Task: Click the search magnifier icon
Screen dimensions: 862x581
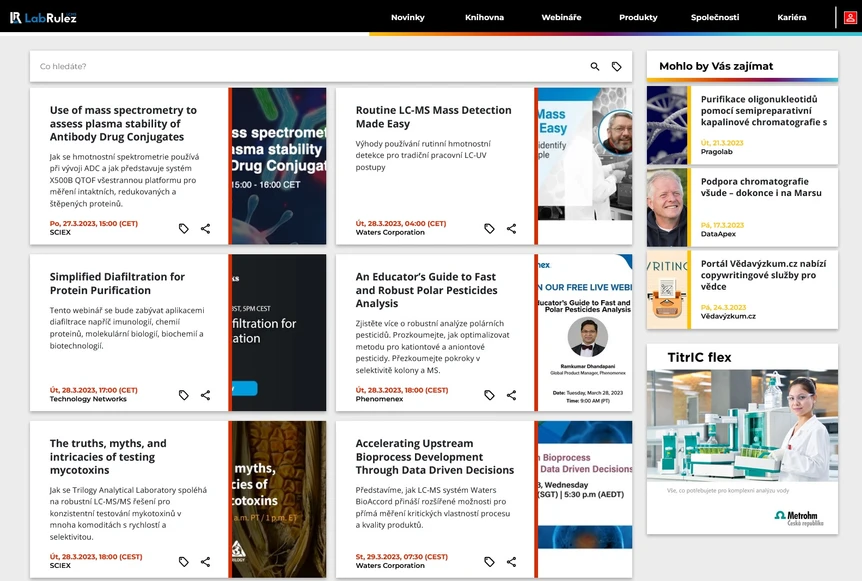Action: pos(595,67)
